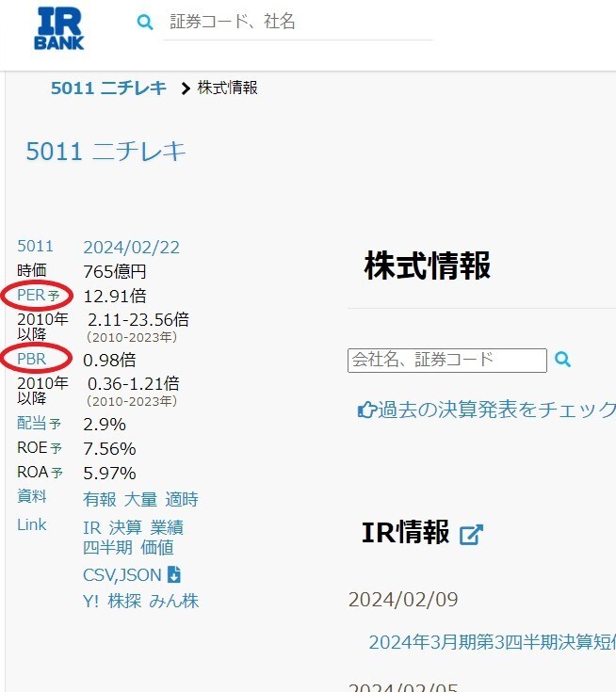616x692 pixels.
Task: Open the PER予 link
Action: point(38,295)
